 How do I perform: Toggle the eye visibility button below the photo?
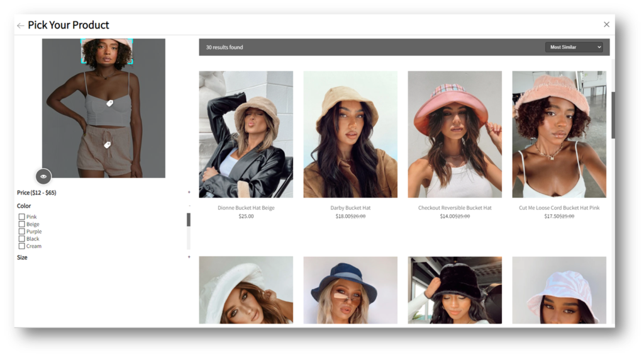click(43, 176)
